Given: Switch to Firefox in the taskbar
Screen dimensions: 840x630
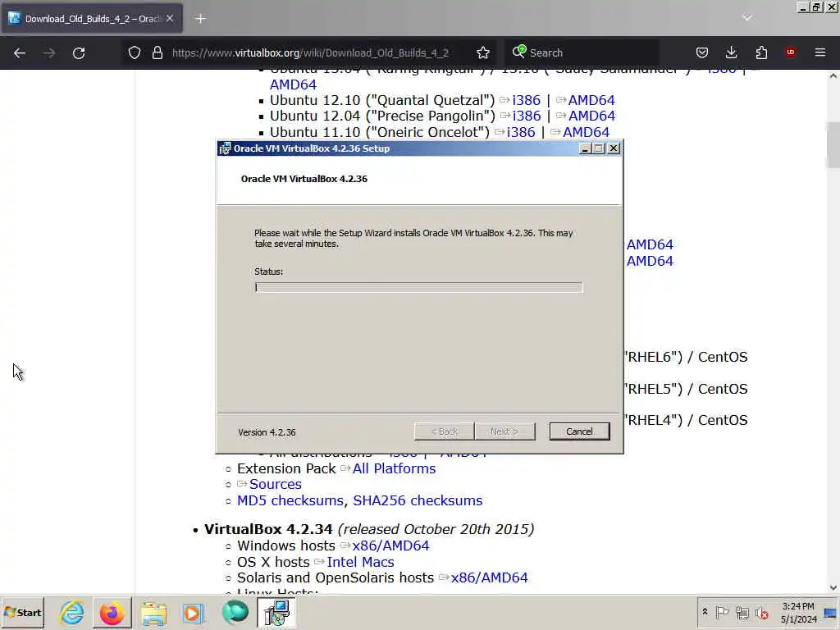Looking at the screenshot, I should (x=112, y=612).
